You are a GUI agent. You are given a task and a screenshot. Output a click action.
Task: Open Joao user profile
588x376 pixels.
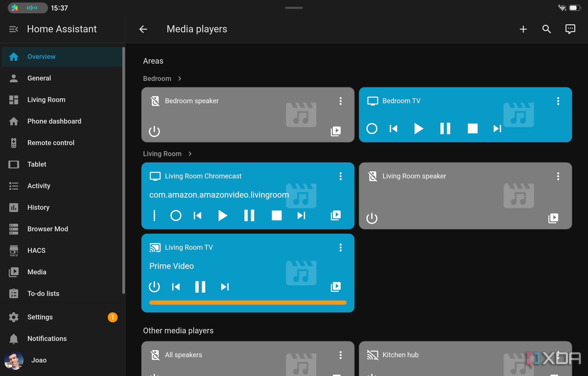(62, 360)
